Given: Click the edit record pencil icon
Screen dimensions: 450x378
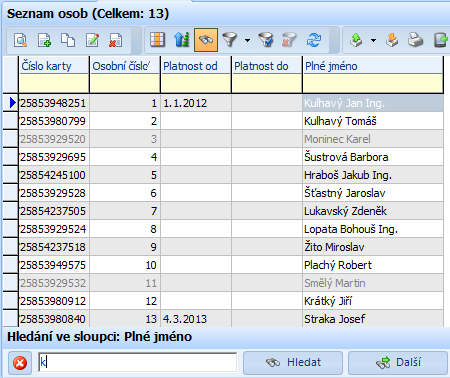Looking at the screenshot, I should click(x=92, y=40).
